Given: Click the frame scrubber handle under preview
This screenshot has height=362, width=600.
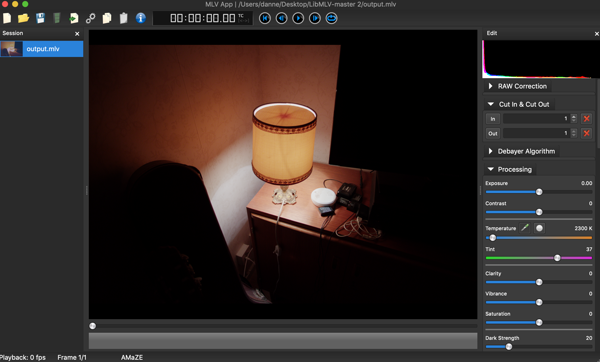Looking at the screenshot, I should point(93,326).
